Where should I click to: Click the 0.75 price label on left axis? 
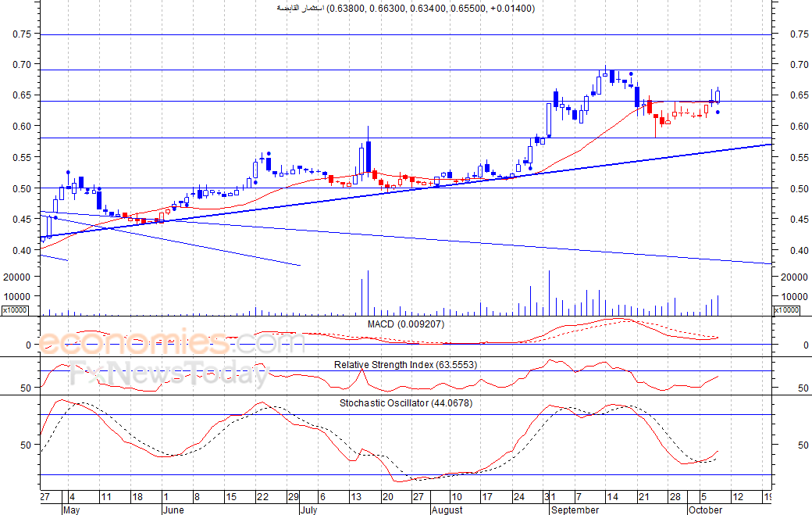click(x=23, y=34)
